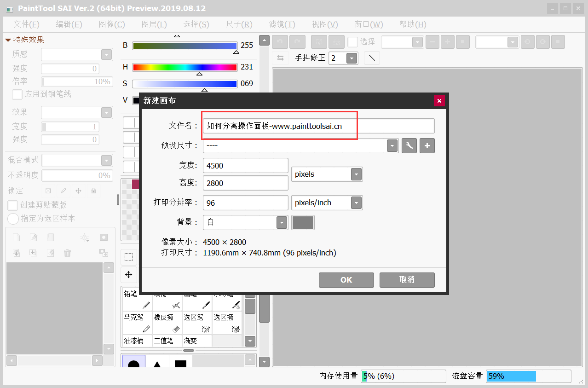Screen dimensions: 588x388
Task: Click the Redo arrow icon
Action: click(297, 42)
